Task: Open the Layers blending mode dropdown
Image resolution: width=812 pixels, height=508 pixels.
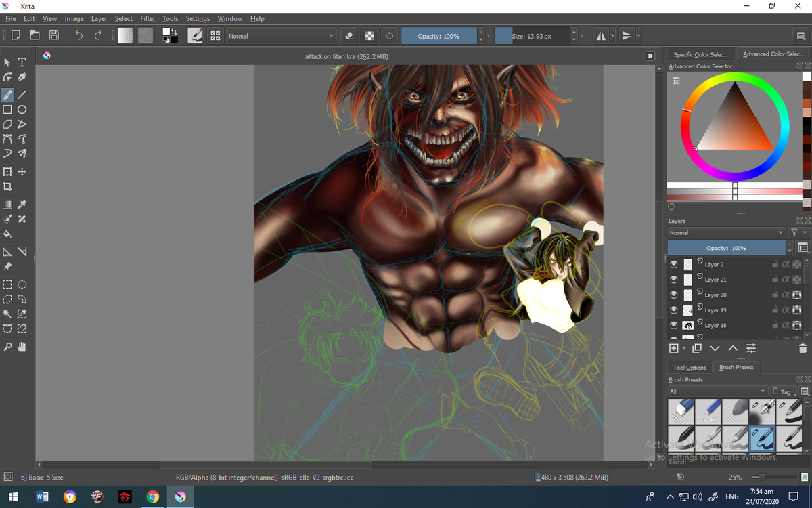Action: pyautogui.click(x=726, y=232)
